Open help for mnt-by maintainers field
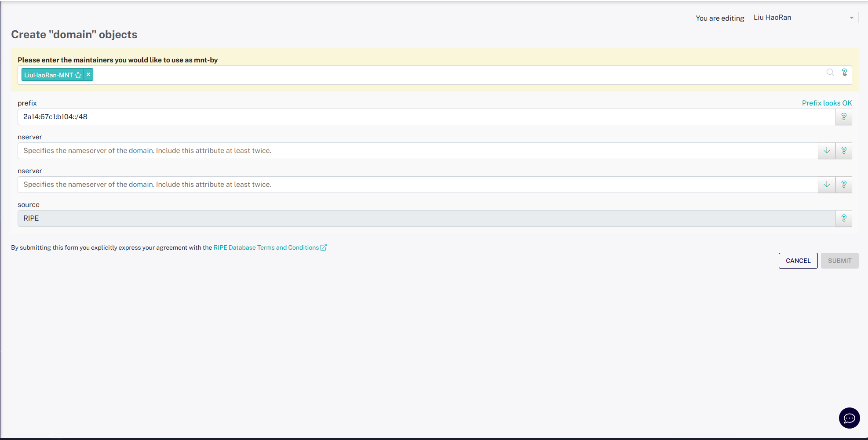This screenshot has width=868, height=440. (844, 73)
